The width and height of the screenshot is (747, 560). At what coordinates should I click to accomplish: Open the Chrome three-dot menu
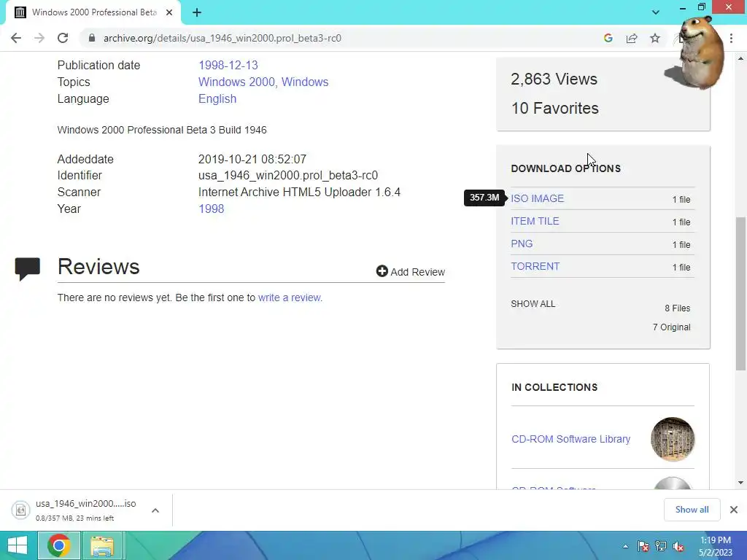[x=731, y=38]
